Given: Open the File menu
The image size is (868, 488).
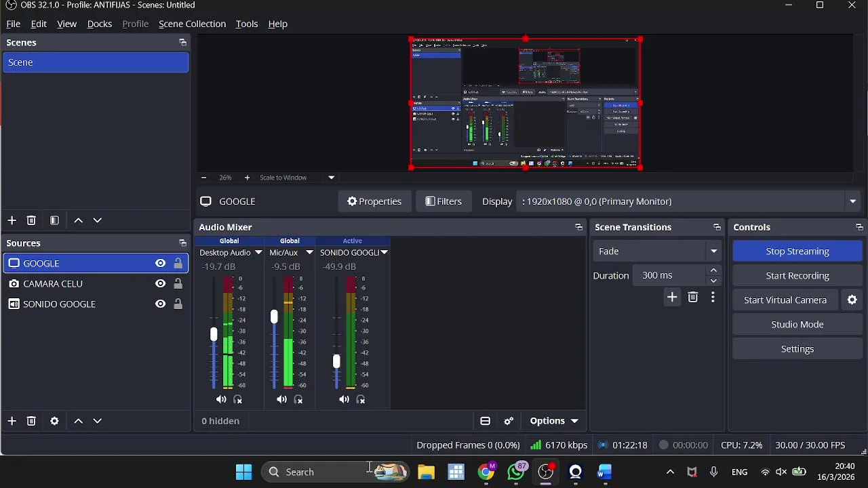Looking at the screenshot, I should tap(13, 24).
